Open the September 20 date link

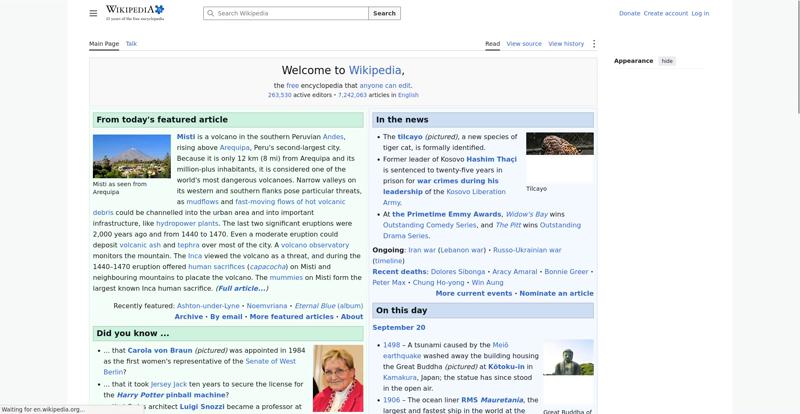pyautogui.click(x=398, y=328)
